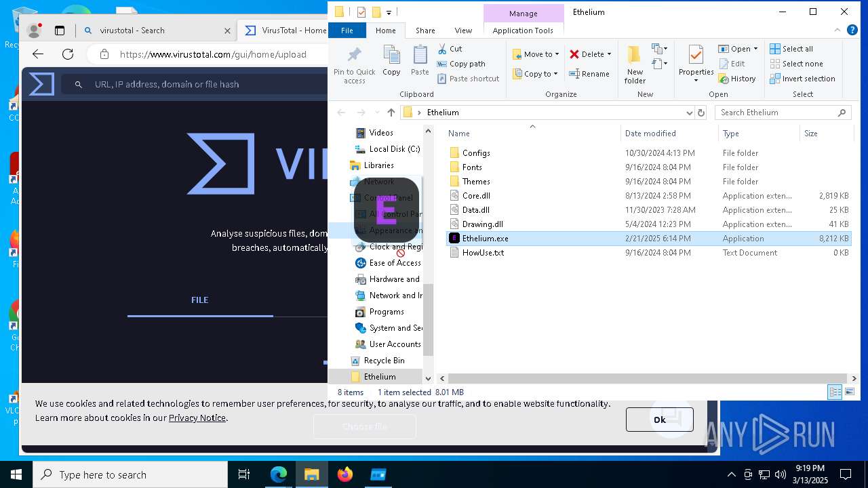
Task: Click the Copy ribbon icon
Action: point(391,61)
